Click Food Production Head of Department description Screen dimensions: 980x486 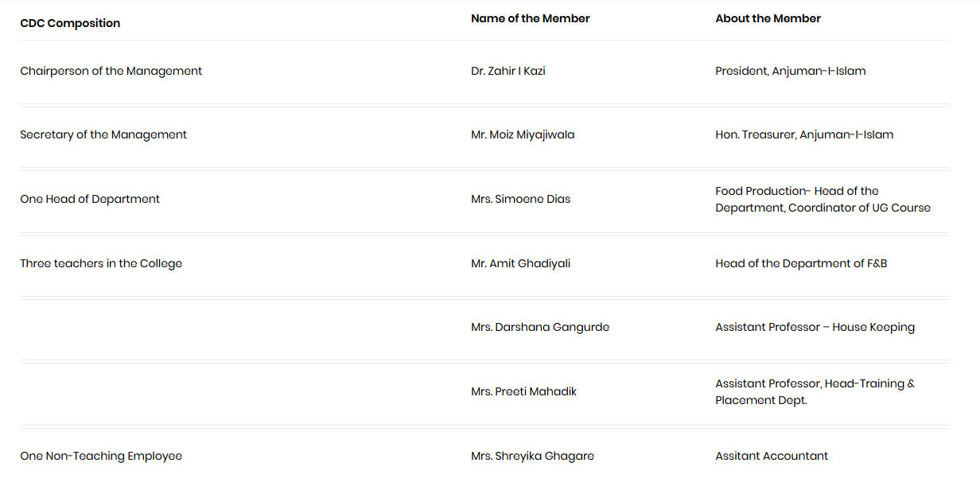click(822, 200)
